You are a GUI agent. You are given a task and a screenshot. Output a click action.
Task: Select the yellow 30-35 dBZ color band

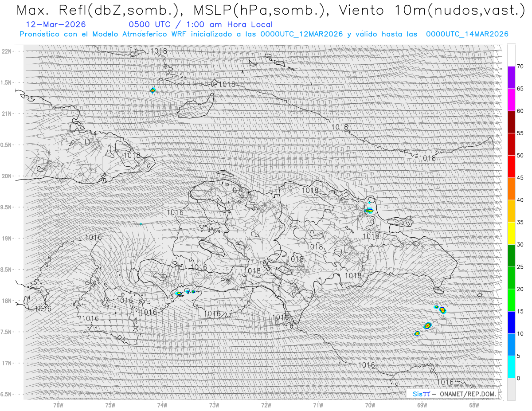511,233
